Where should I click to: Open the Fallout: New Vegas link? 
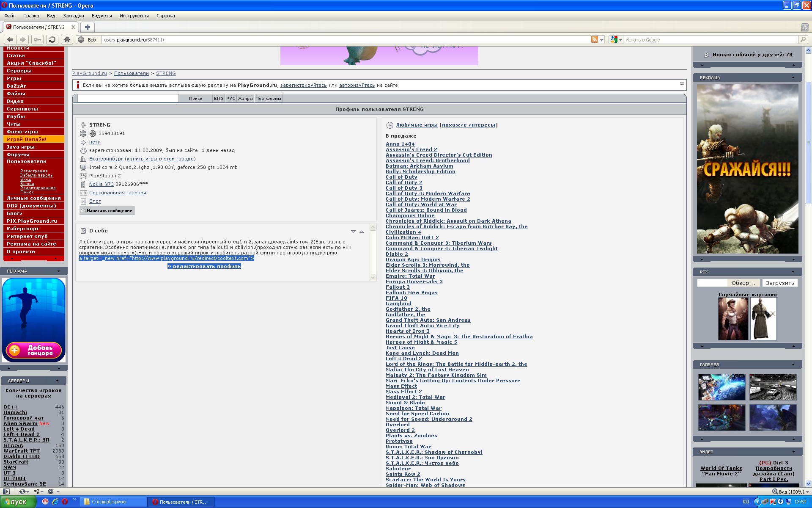click(411, 293)
